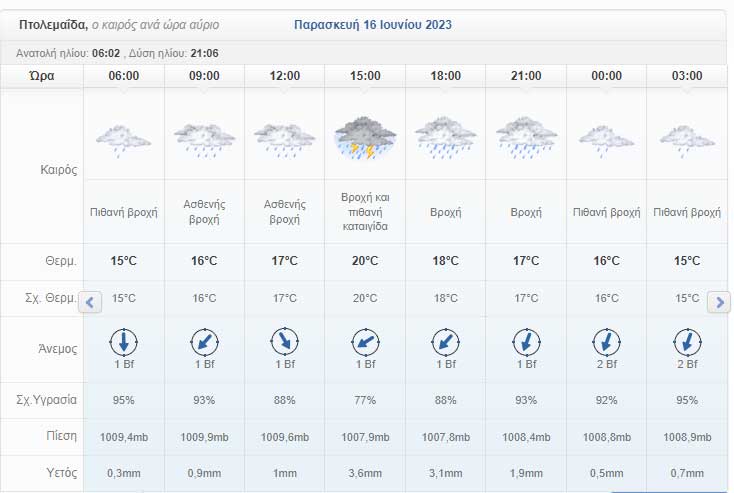Go to previous hours with left arrow
The width and height of the screenshot is (734, 493).
pyautogui.click(x=90, y=302)
